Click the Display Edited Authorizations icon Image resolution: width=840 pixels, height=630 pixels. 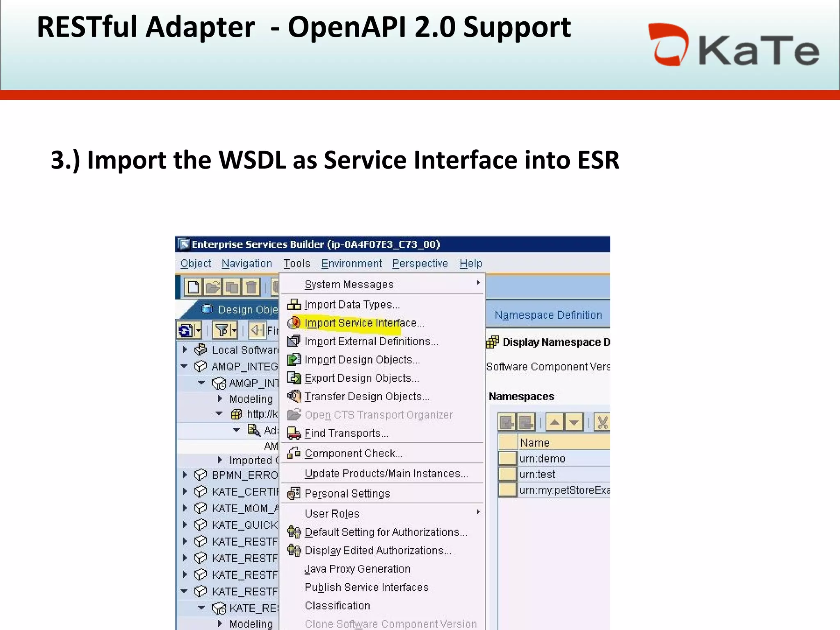pos(294,550)
